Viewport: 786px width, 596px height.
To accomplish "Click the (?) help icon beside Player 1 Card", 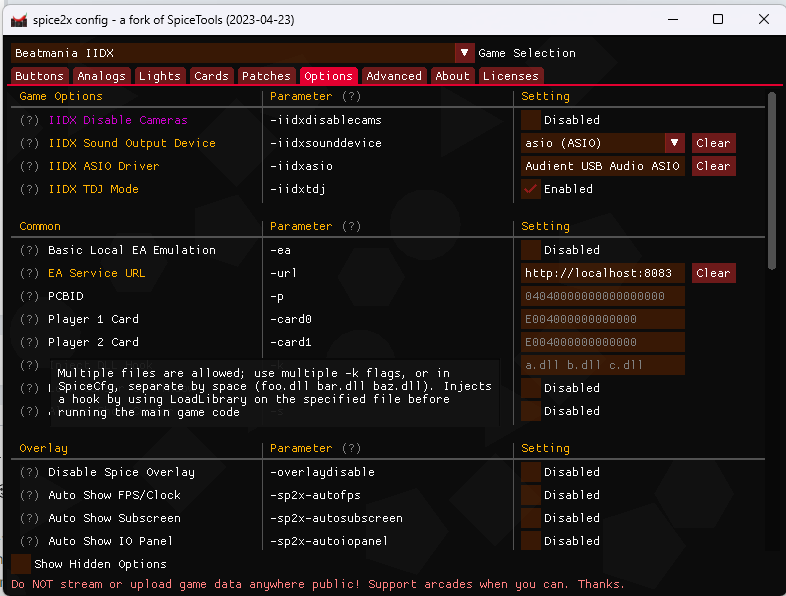I will pos(30,319).
